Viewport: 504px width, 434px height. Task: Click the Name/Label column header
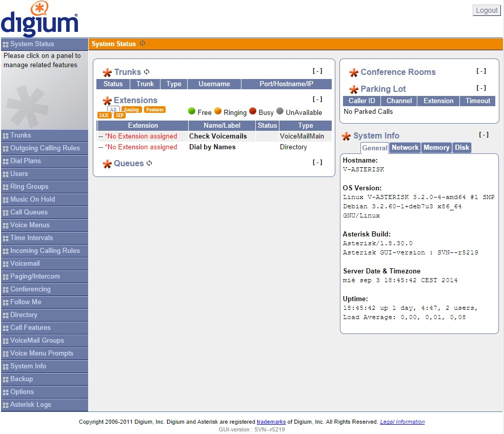tap(222, 126)
